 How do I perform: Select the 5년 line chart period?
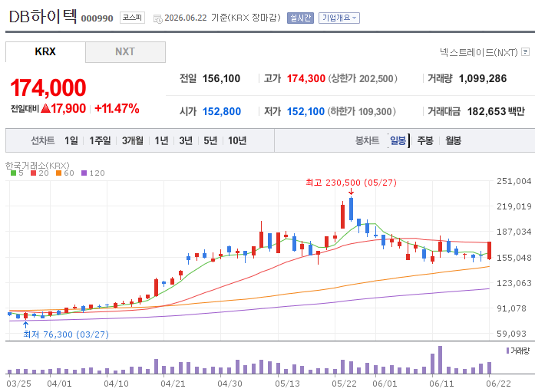pos(210,140)
